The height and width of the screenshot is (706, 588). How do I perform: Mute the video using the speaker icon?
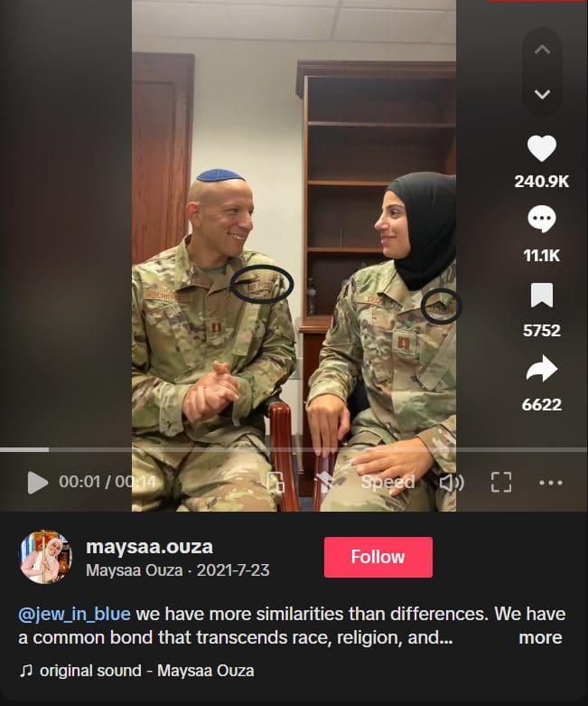click(452, 483)
